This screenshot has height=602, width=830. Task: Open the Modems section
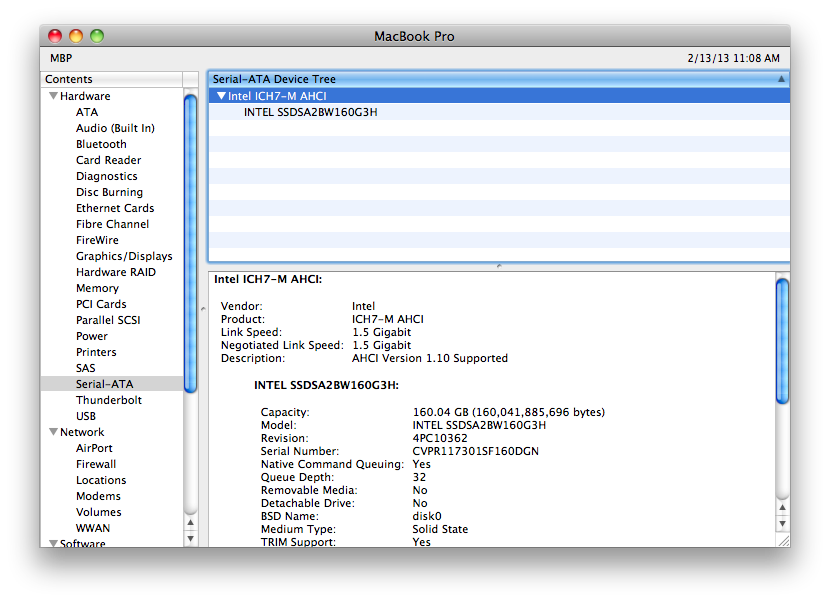pos(98,496)
